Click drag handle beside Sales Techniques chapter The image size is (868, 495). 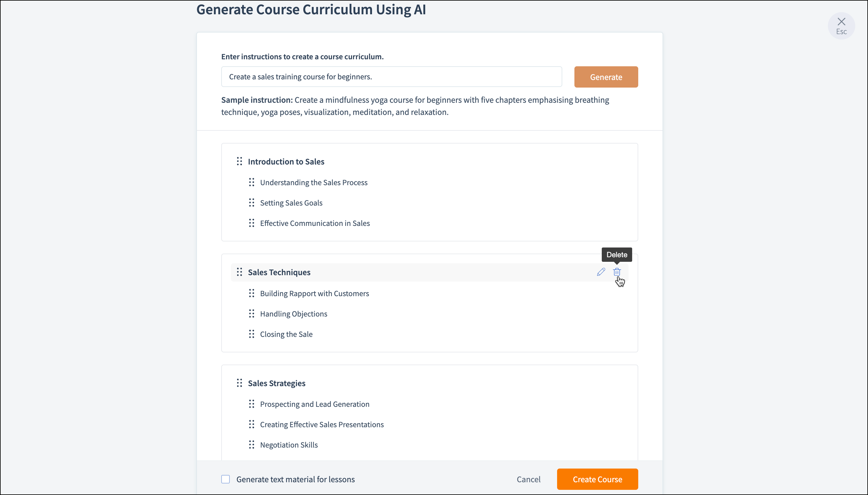239,272
